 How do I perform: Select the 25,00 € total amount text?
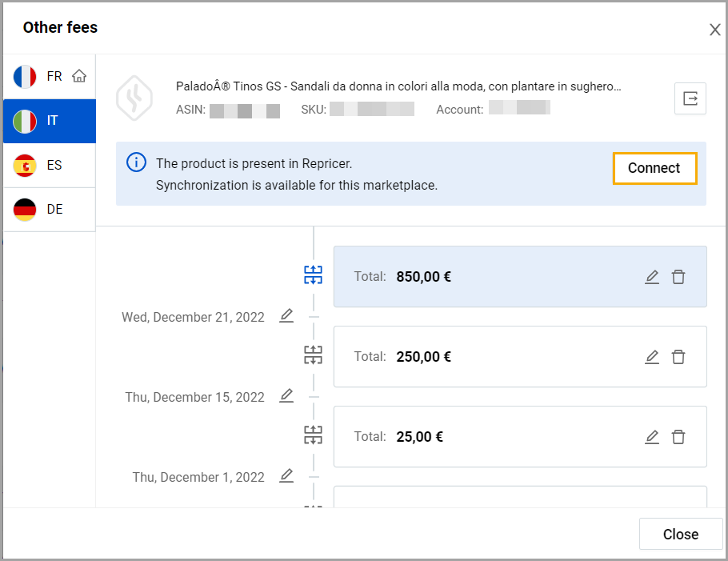(419, 436)
